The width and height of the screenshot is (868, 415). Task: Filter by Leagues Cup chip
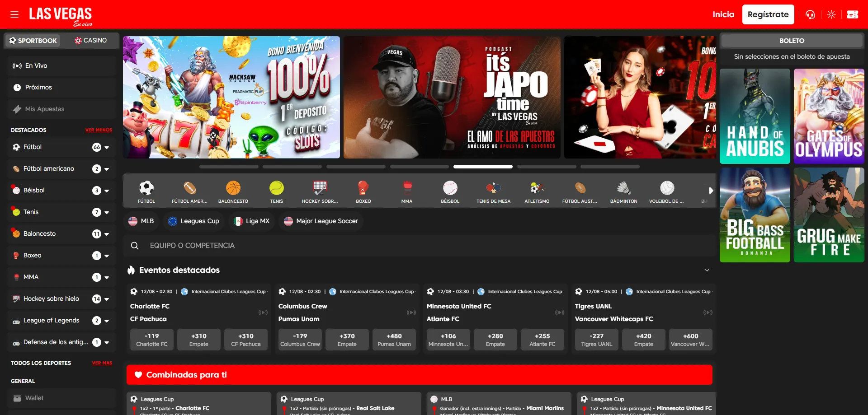pos(193,221)
